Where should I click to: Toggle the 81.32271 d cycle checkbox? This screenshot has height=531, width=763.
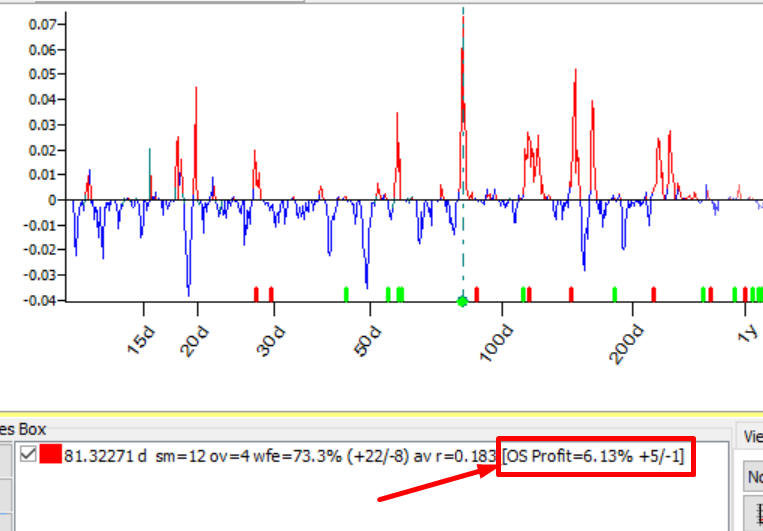27,457
